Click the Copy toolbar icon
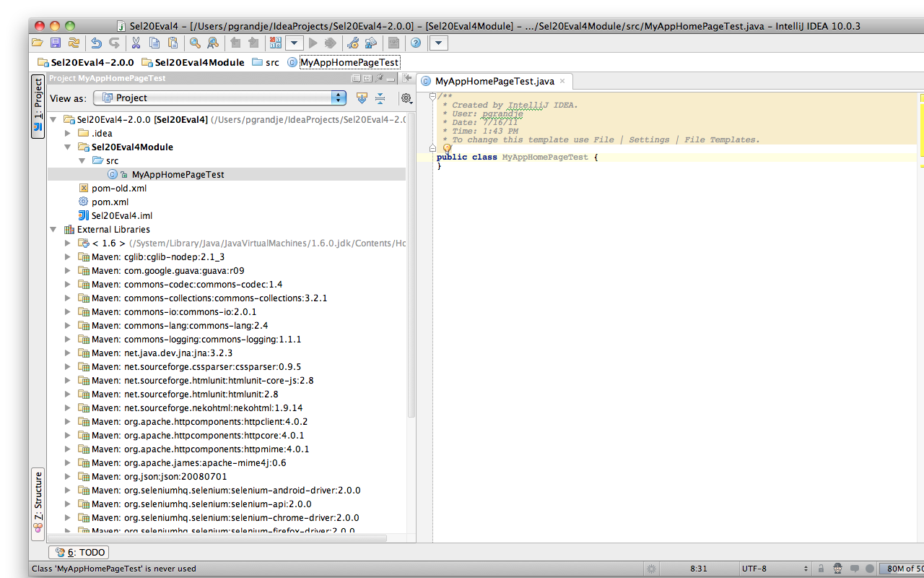This screenshot has width=924, height=578. pyautogui.click(x=154, y=43)
